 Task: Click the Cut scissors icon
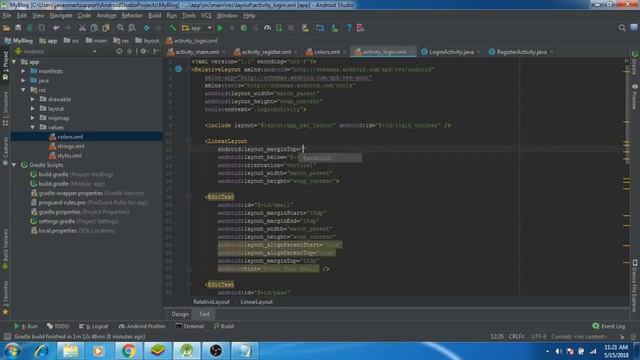pos(82,28)
